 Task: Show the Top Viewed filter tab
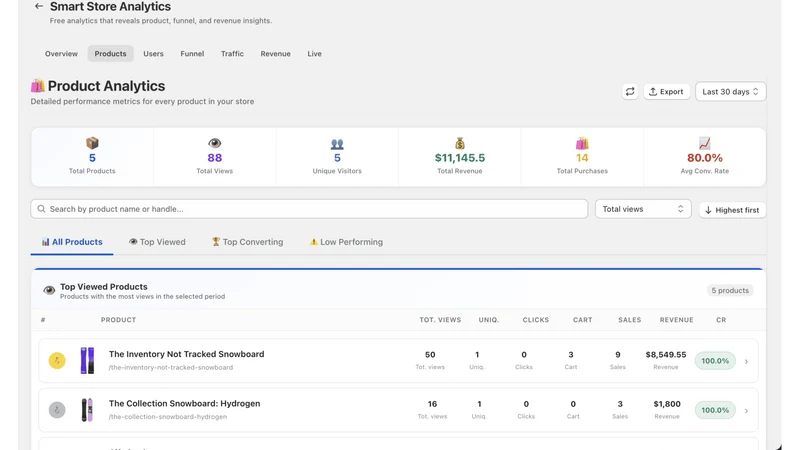(157, 242)
